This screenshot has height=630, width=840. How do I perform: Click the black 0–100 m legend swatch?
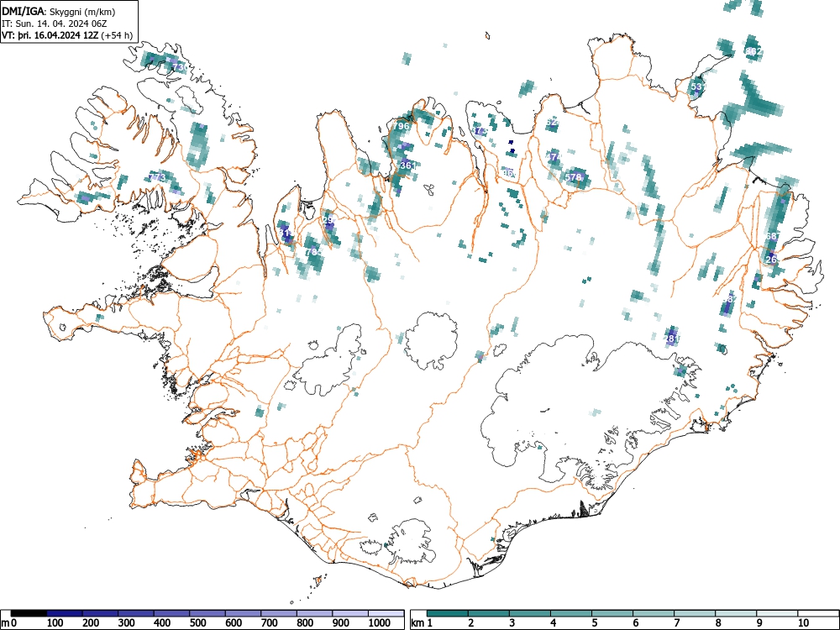click(29, 613)
